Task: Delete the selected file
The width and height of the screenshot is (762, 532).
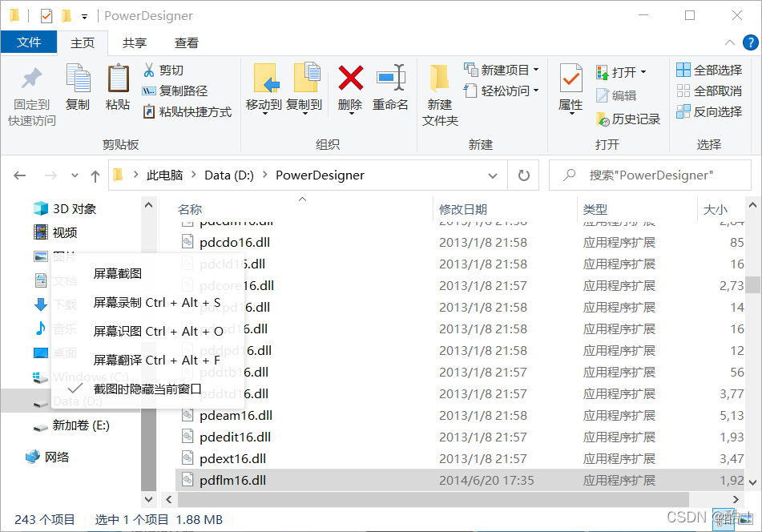Action: tap(350, 88)
